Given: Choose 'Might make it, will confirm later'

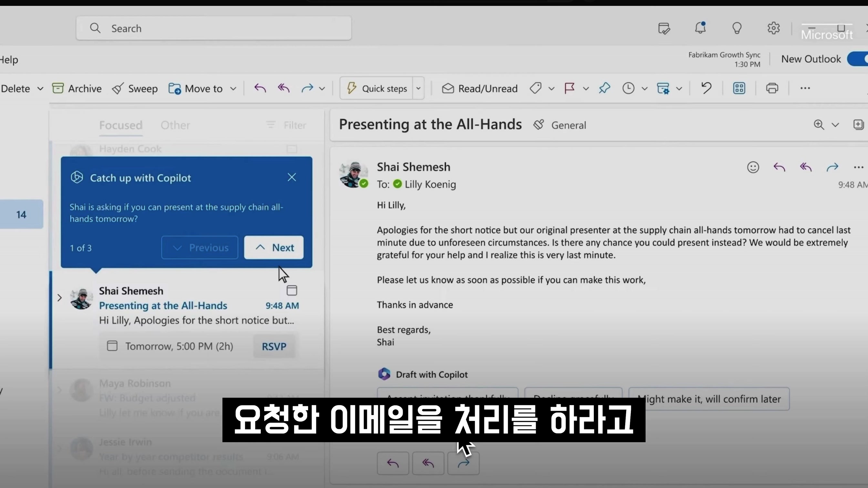Looking at the screenshot, I should click(x=709, y=399).
